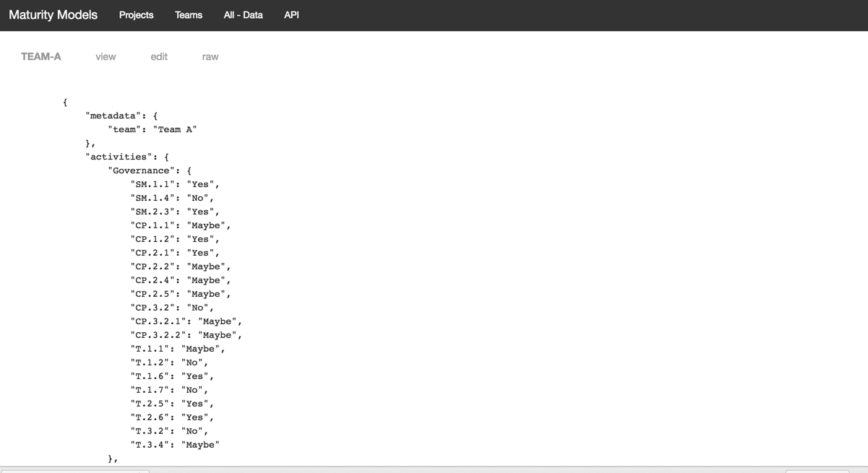Click the Maturity Models brand link
This screenshot has height=473, width=868.
(53, 15)
